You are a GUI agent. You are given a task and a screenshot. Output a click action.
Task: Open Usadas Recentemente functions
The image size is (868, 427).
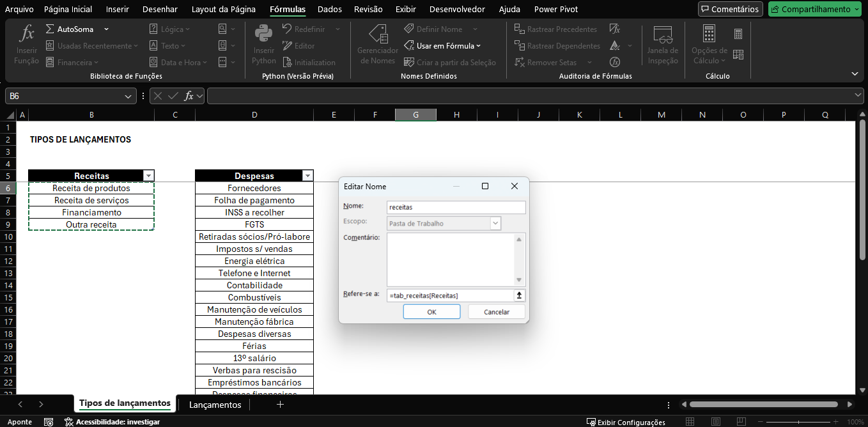point(92,46)
